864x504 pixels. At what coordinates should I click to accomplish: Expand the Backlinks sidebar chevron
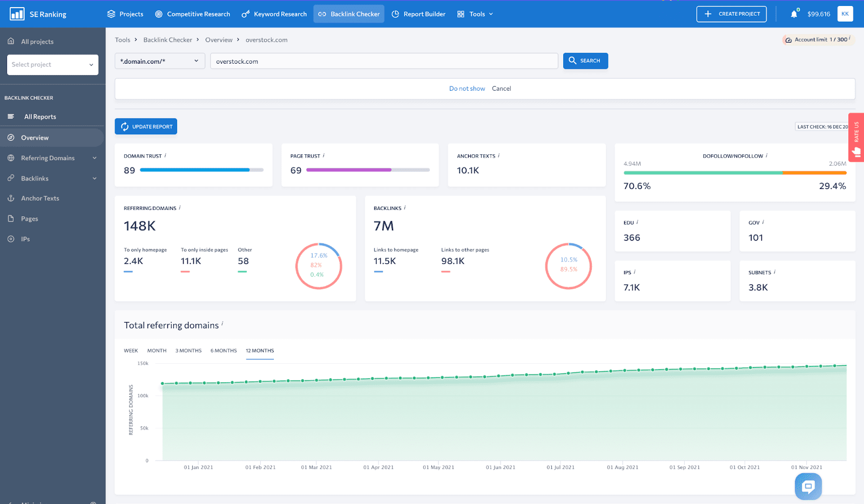click(x=94, y=178)
